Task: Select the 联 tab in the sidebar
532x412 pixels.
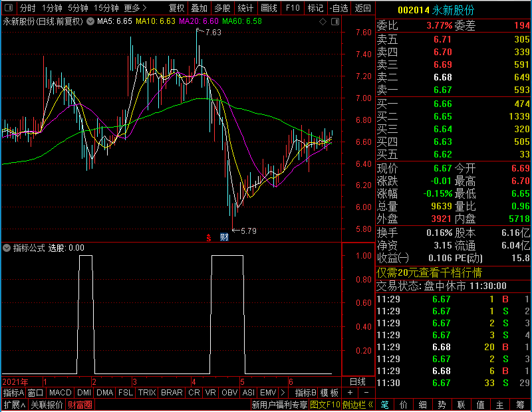Action: coord(461,405)
